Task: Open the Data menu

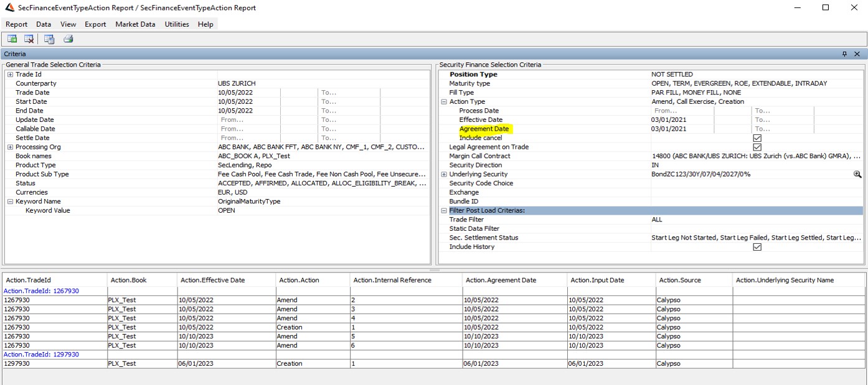Action: [44, 24]
